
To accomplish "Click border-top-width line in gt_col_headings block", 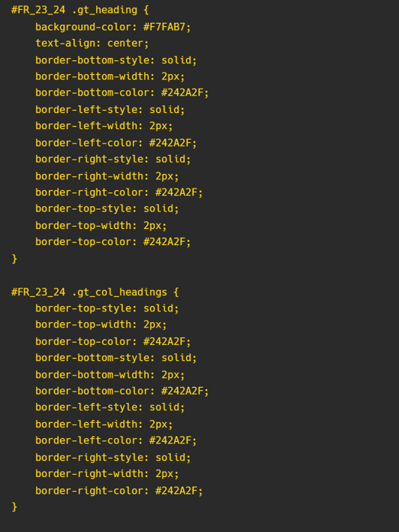I will click(x=101, y=324).
